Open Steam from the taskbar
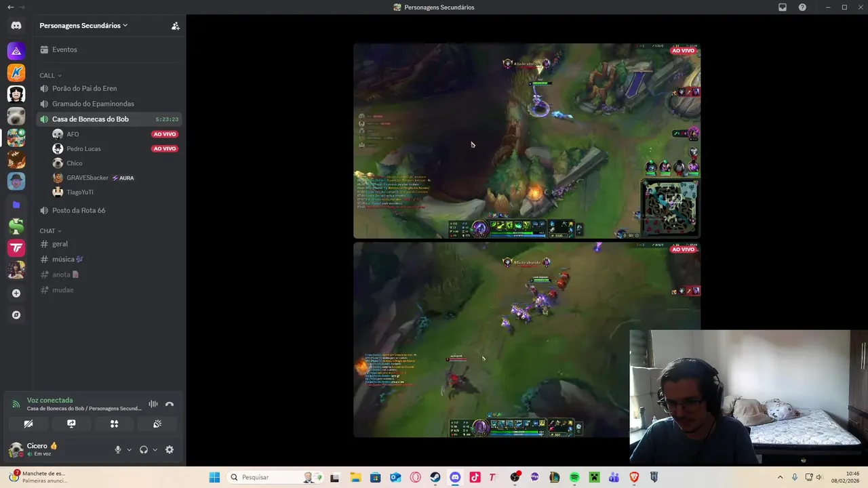The height and width of the screenshot is (488, 868). coord(435,477)
